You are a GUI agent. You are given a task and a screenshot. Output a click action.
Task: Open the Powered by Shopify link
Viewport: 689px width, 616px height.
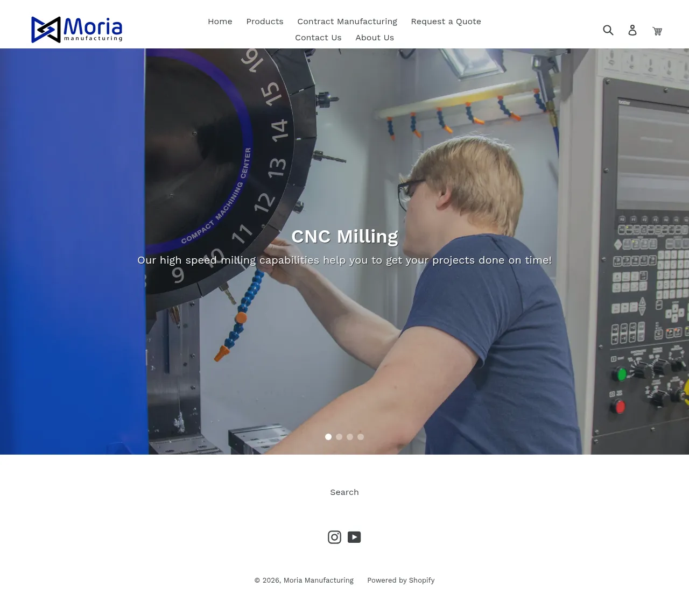[401, 580]
